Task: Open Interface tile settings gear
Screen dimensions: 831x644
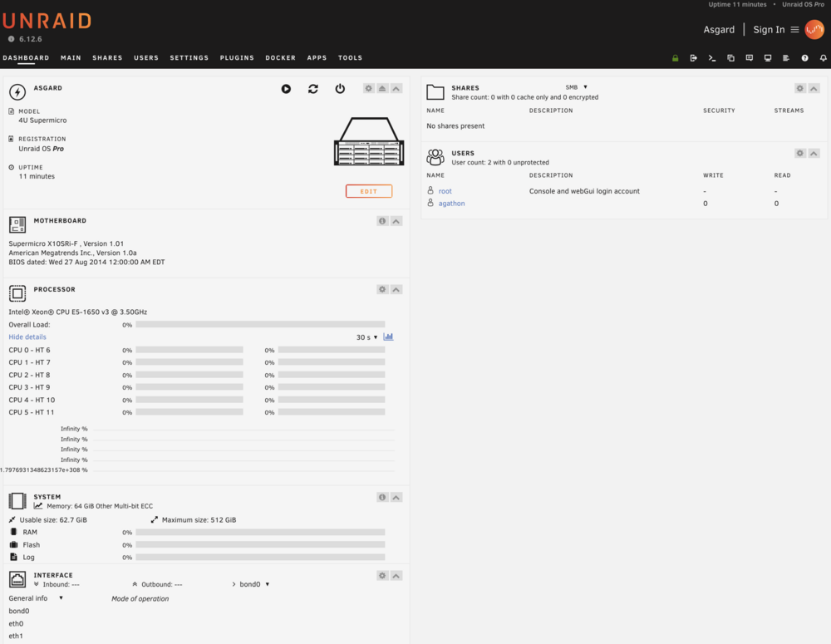Action: click(382, 576)
